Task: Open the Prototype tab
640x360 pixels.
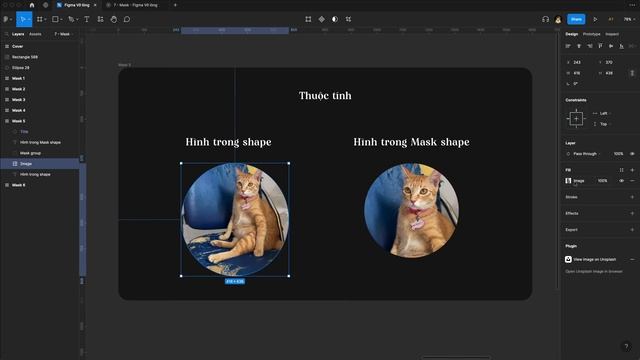Action: point(591,34)
